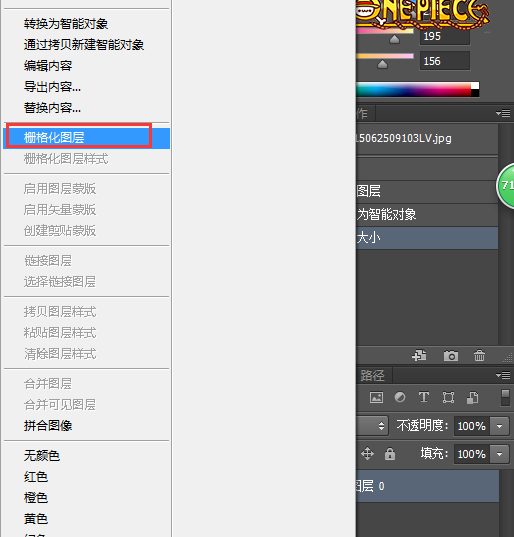Click the color value field showing 156
This screenshot has height=537, width=514.
[445, 61]
